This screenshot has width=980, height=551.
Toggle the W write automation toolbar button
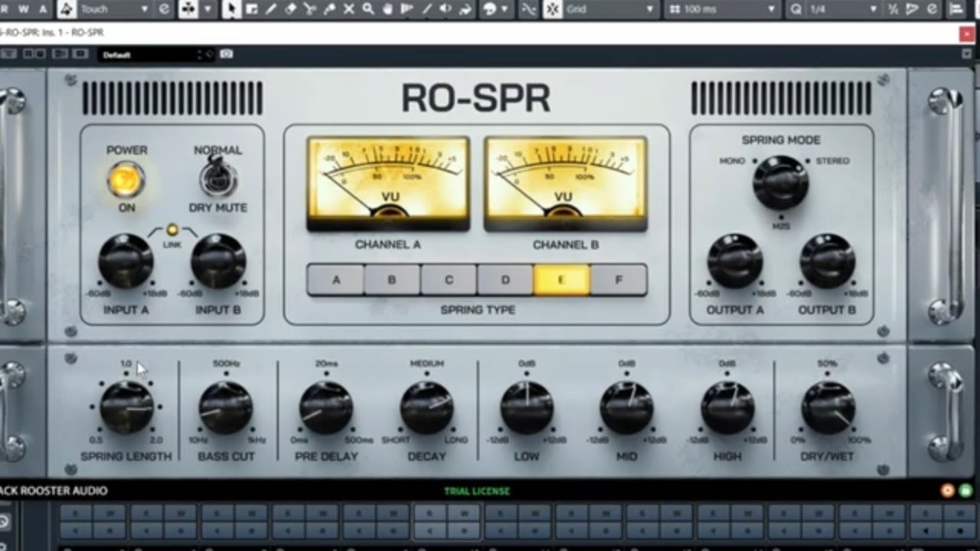click(23, 9)
